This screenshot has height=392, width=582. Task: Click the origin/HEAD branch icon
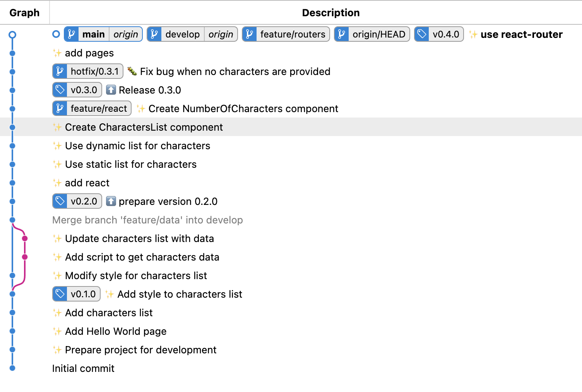coord(342,34)
